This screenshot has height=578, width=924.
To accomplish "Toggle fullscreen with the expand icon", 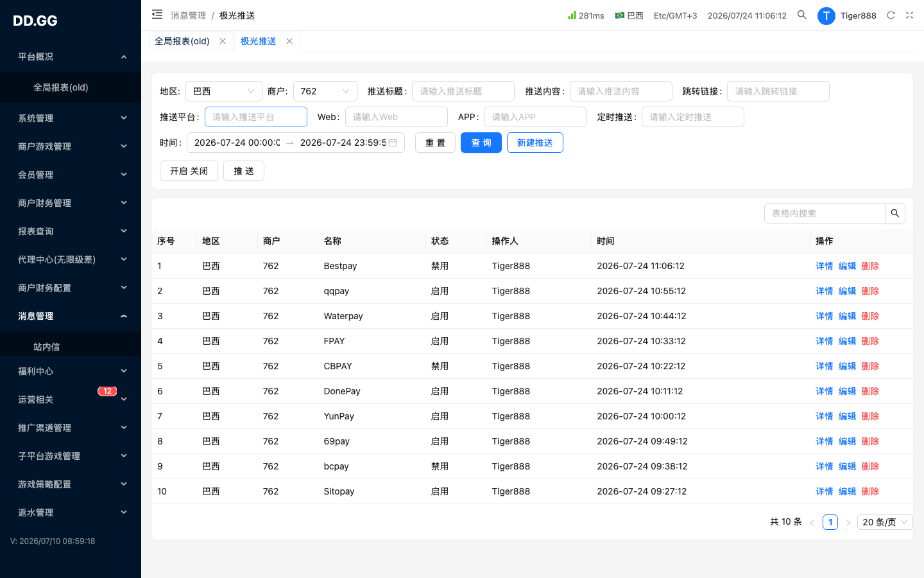I will [x=909, y=15].
